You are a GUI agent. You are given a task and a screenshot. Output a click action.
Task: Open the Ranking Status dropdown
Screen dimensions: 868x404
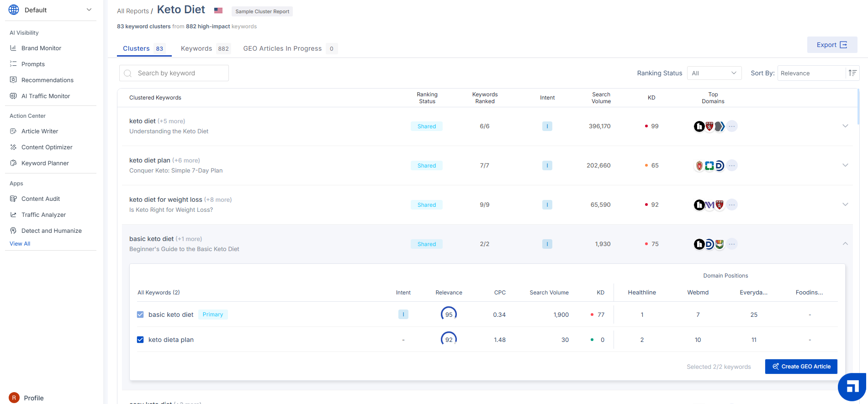pos(714,73)
